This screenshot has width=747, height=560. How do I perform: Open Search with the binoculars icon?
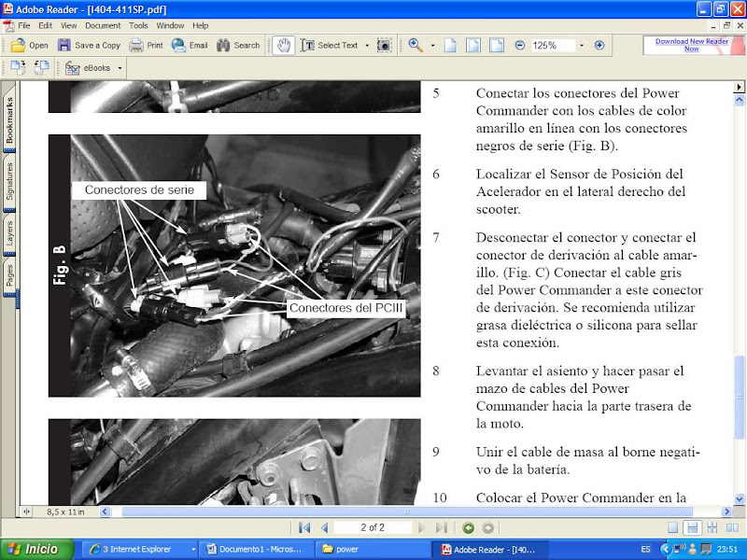223,45
